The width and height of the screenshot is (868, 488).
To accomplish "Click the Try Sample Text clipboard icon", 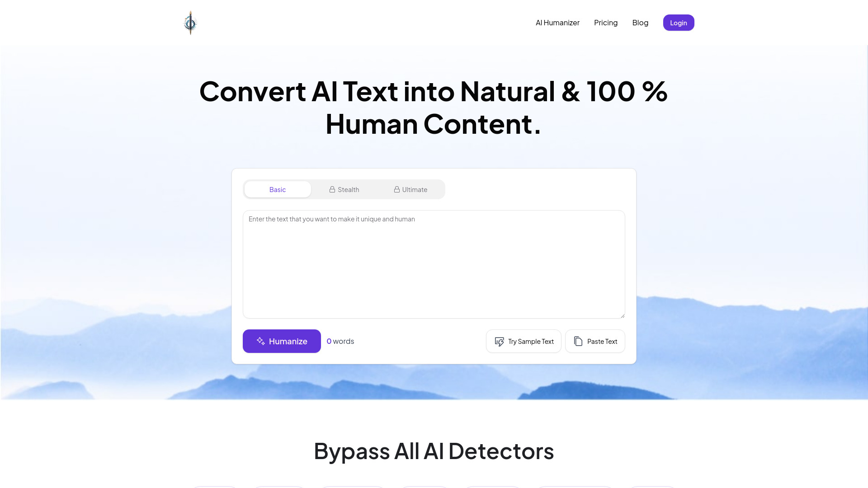I will pyautogui.click(x=499, y=341).
